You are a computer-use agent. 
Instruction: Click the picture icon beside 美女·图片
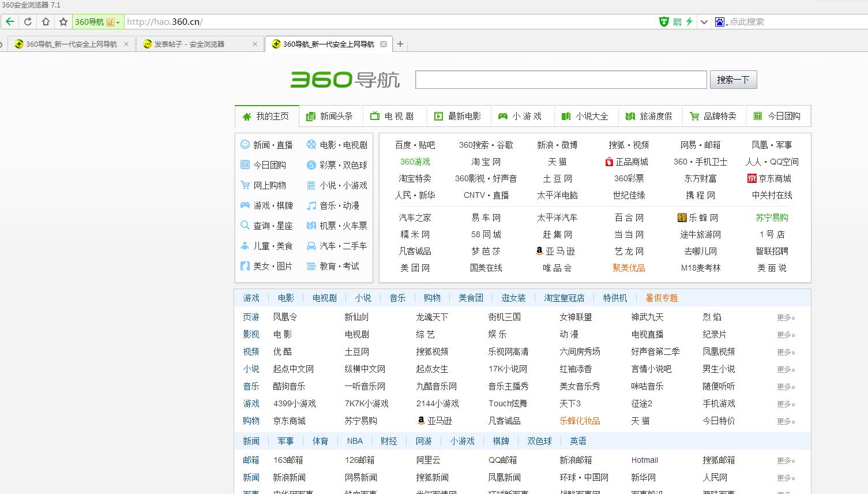(245, 266)
